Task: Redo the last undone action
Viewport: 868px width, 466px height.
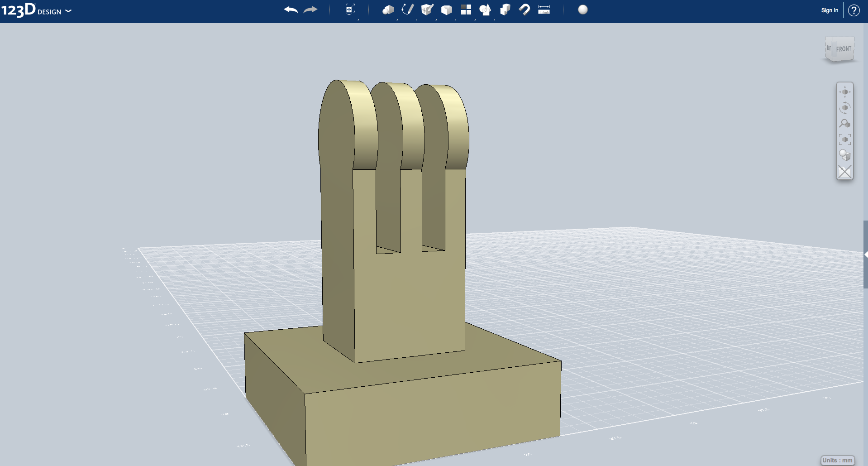Action: tap(310, 10)
